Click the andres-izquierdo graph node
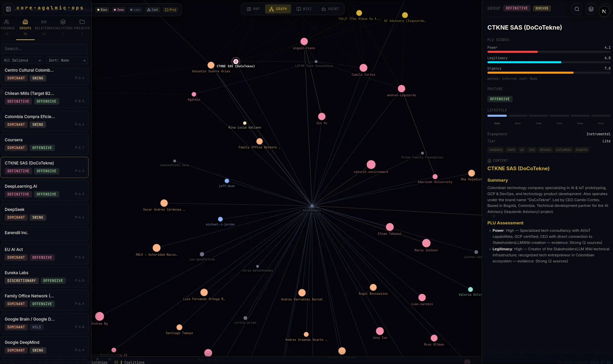Image resolution: width=613 pixels, height=364 pixels. [401, 88]
